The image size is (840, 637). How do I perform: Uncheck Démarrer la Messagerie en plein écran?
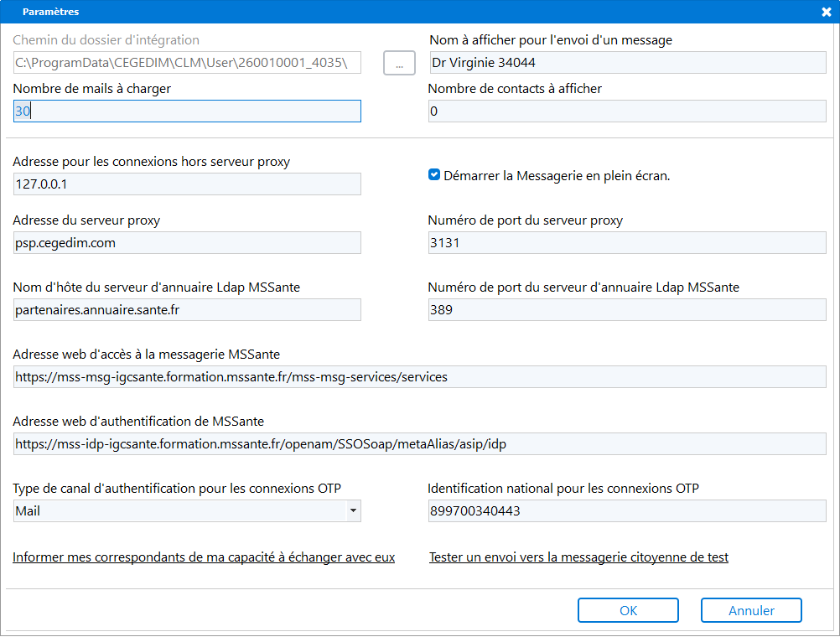coord(434,175)
